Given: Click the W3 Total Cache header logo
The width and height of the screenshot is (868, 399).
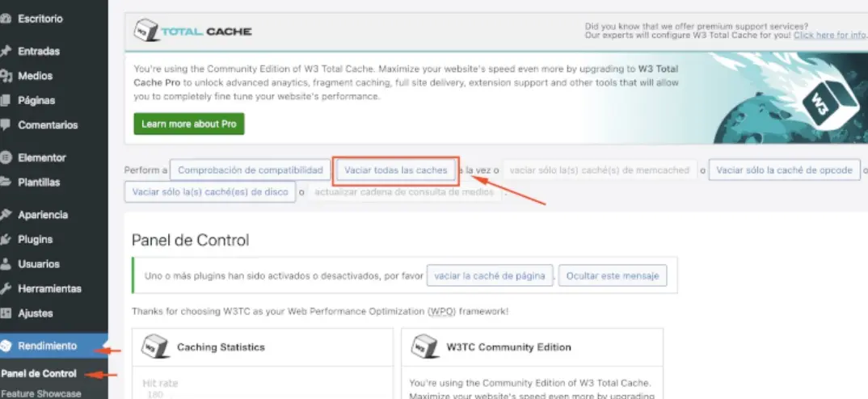Looking at the screenshot, I should [192, 31].
